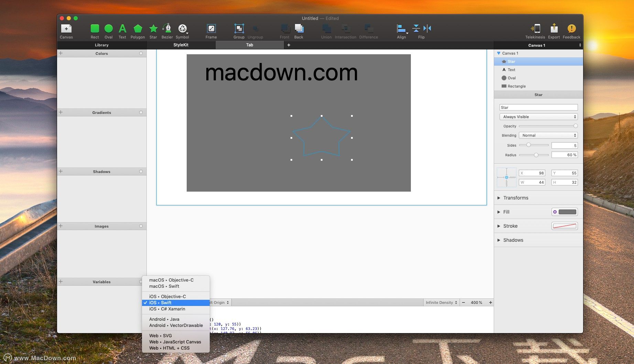
Task: Open the Infinite Density dropdown
Action: click(x=441, y=303)
